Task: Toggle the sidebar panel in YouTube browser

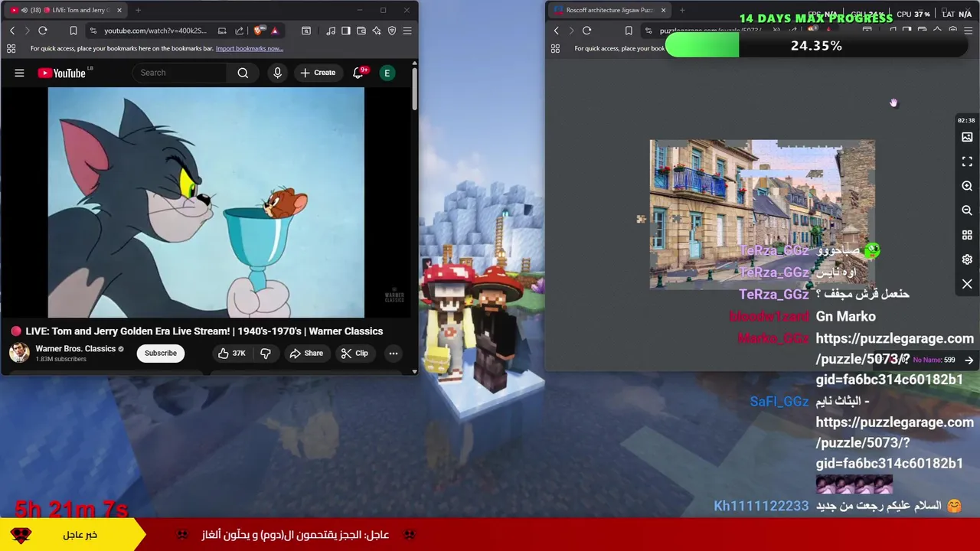Action: click(x=346, y=31)
